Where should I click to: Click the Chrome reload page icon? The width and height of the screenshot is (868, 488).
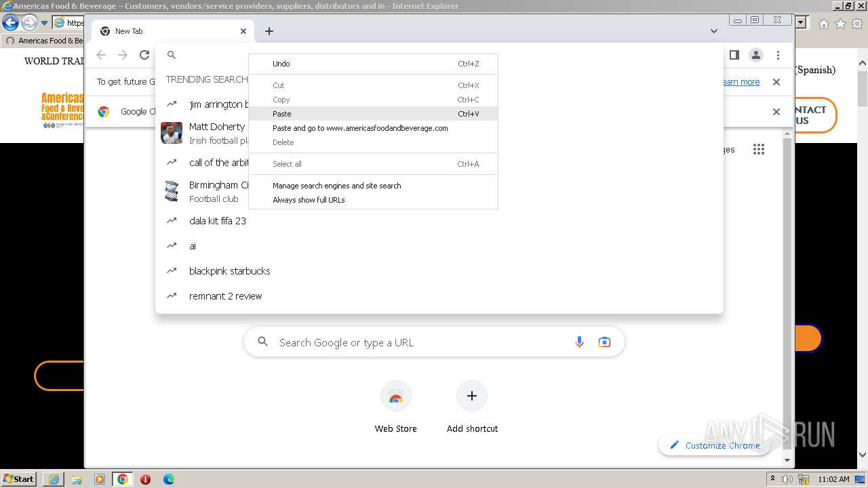tap(144, 55)
